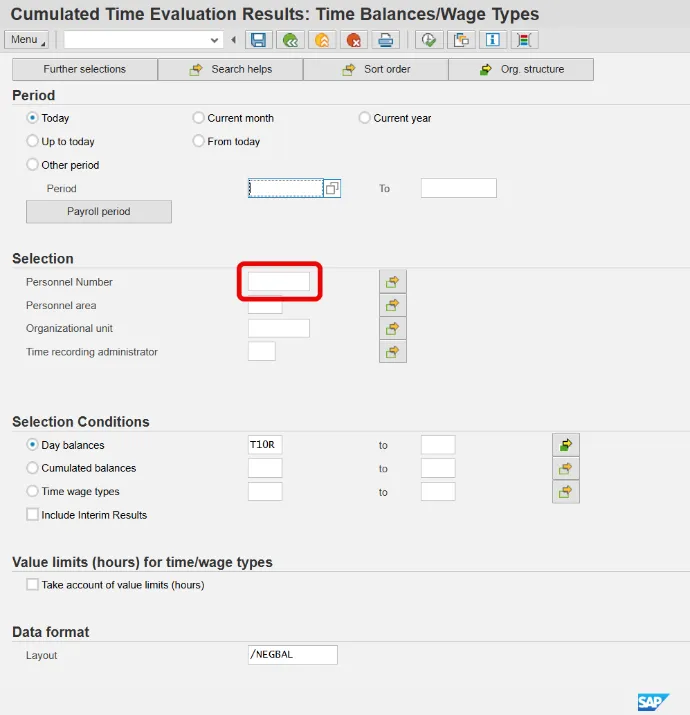Click the orange Exit icon
This screenshot has width=690, height=715.
322,40
